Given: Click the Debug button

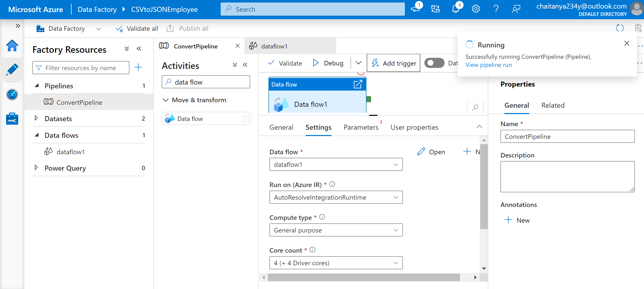Looking at the screenshot, I should (328, 63).
